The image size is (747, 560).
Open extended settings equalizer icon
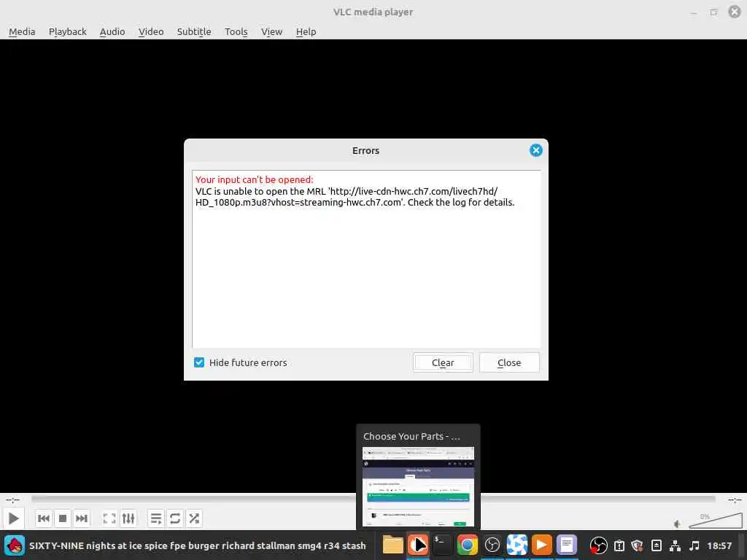(x=128, y=518)
